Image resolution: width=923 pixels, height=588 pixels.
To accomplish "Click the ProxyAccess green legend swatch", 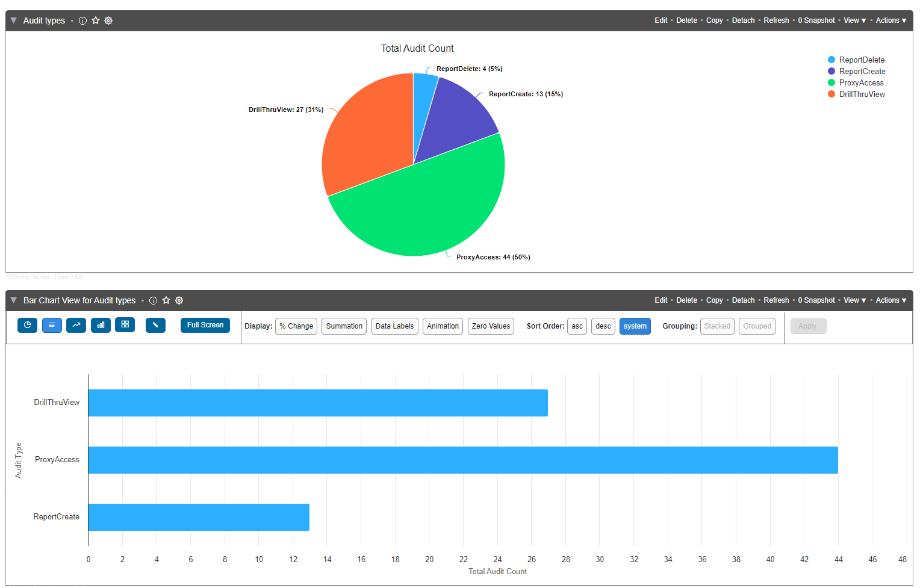I will 831,83.
